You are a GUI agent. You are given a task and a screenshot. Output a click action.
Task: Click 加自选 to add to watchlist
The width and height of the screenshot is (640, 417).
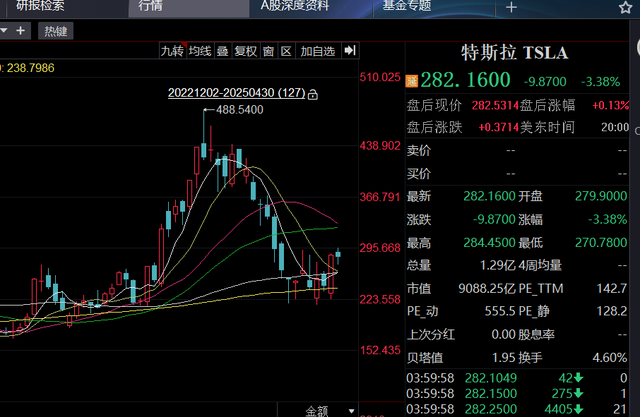tap(318, 51)
